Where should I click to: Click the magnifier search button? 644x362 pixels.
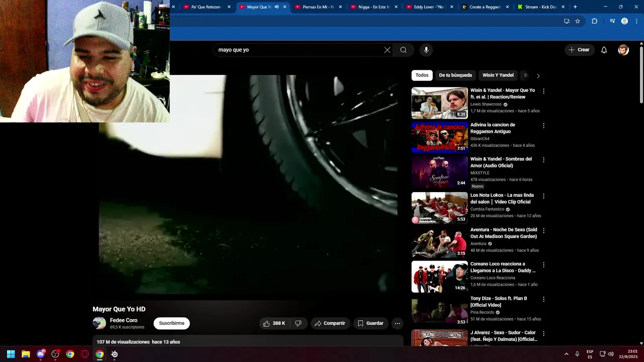(404, 50)
